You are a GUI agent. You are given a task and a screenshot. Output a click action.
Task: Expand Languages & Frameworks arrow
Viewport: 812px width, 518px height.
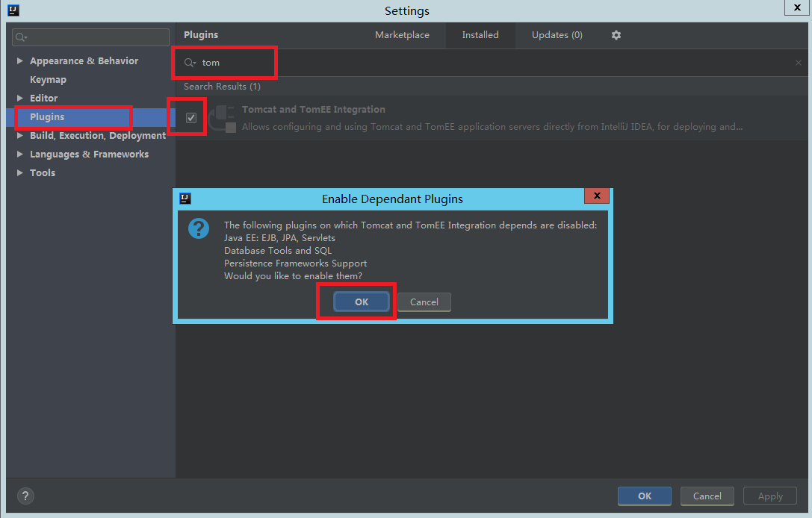click(x=19, y=155)
